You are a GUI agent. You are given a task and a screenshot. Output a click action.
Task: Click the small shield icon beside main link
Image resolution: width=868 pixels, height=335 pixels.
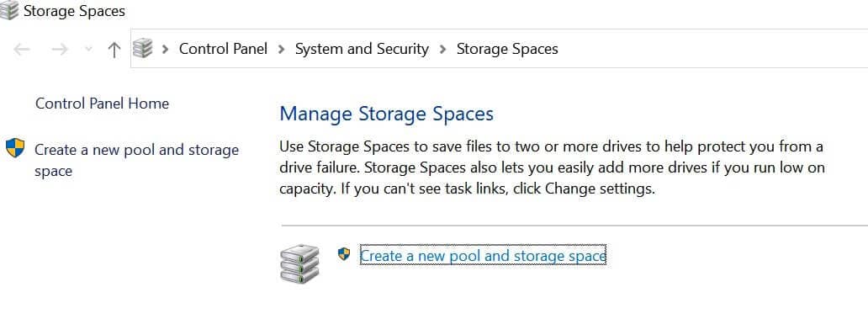(344, 254)
